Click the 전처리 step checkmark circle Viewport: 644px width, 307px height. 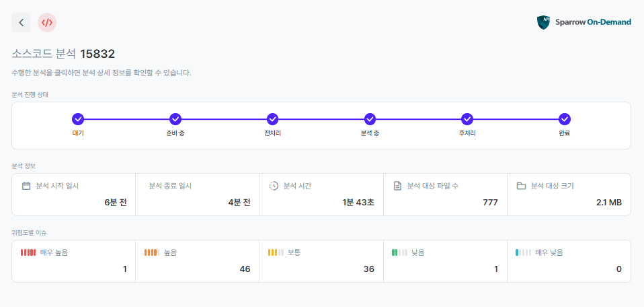pyautogui.click(x=272, y=119)
